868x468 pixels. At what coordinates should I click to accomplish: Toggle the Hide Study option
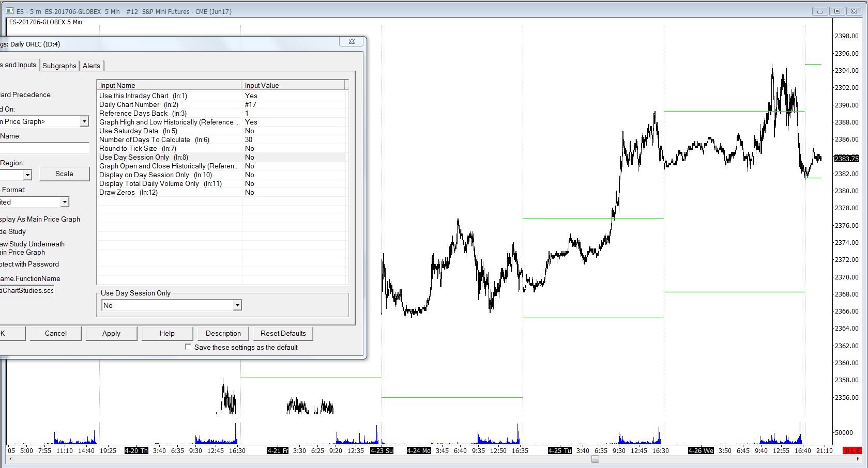click(x=13, y=231)
